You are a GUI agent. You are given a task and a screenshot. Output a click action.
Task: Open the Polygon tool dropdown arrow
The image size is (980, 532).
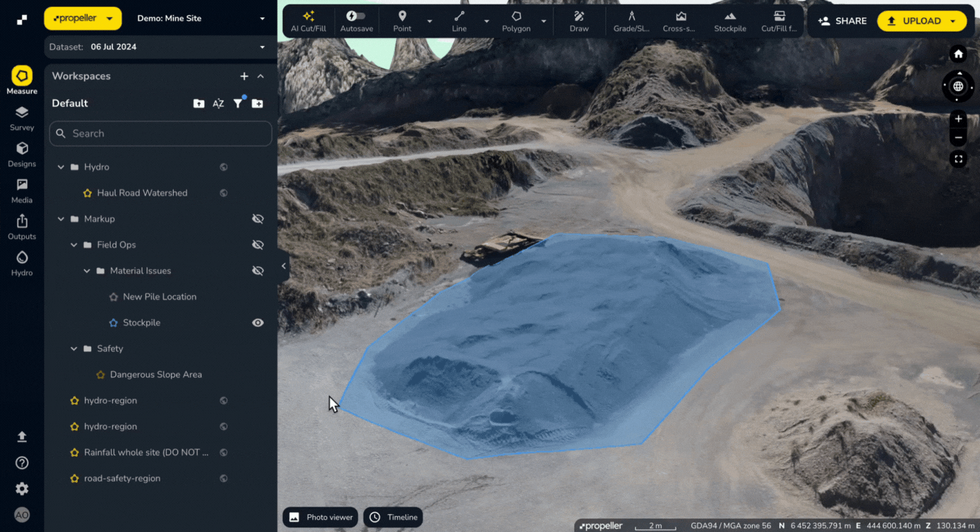tap(544, 21)
